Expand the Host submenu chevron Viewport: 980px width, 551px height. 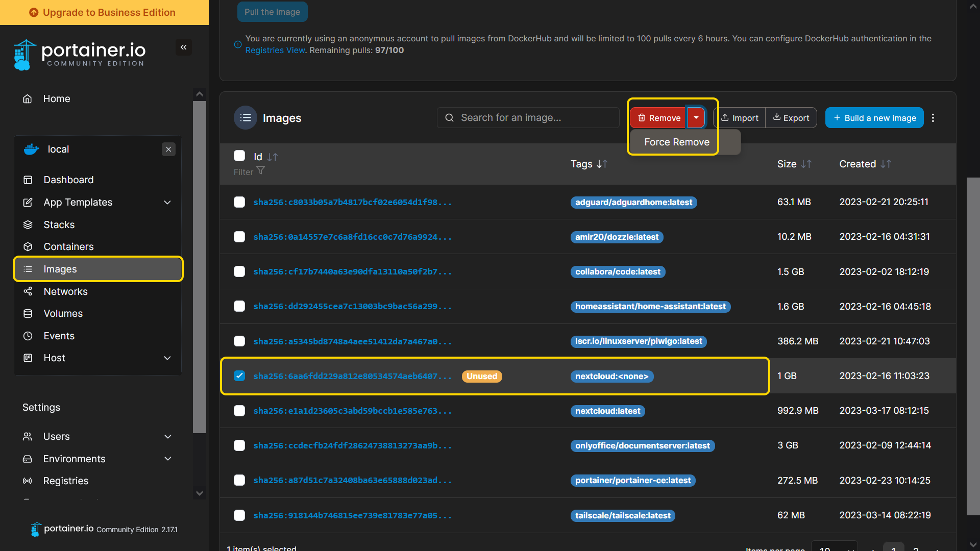(x=167, y=358)
